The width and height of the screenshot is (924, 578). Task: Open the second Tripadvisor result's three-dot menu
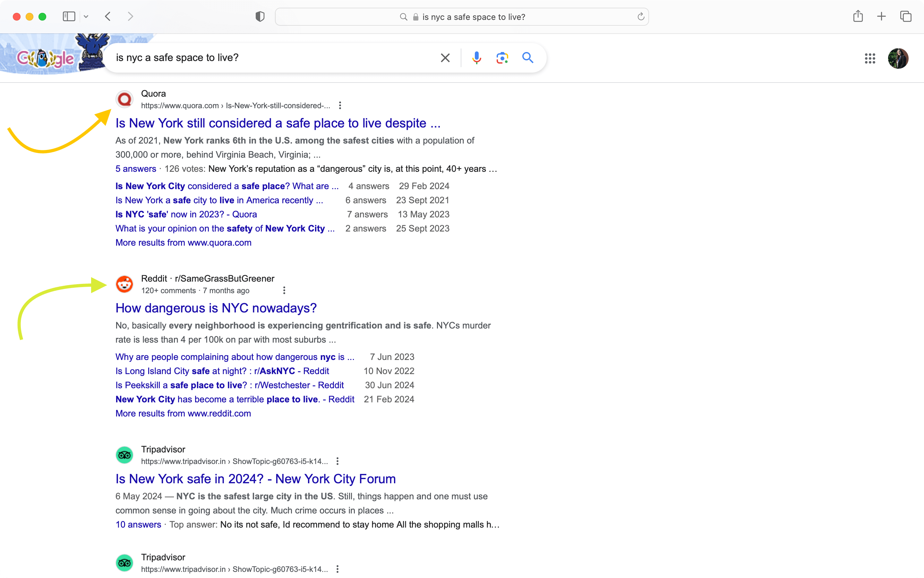pos(338,569)
